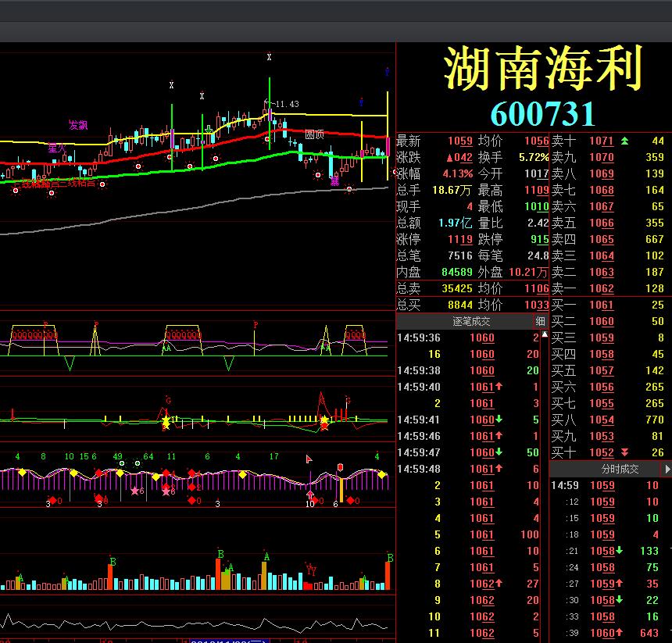672x643 pixels.
Task: Click the green down arrow on :21 row
Action: pos(620,550)
